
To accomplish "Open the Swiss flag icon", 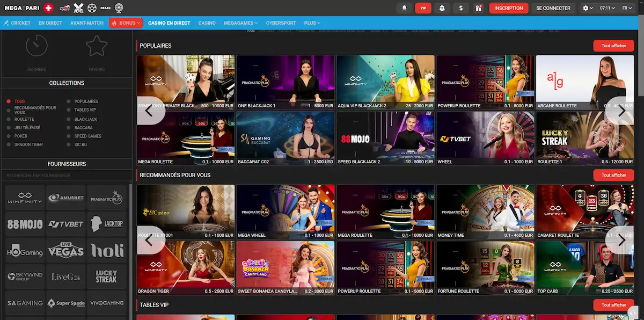I will (48, 8).
